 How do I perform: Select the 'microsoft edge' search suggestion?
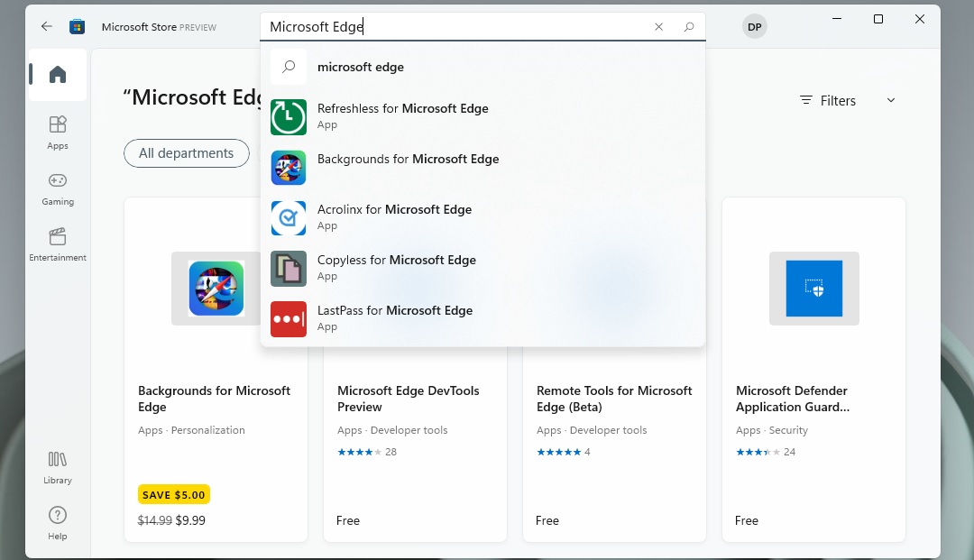[x=361, y=66]
